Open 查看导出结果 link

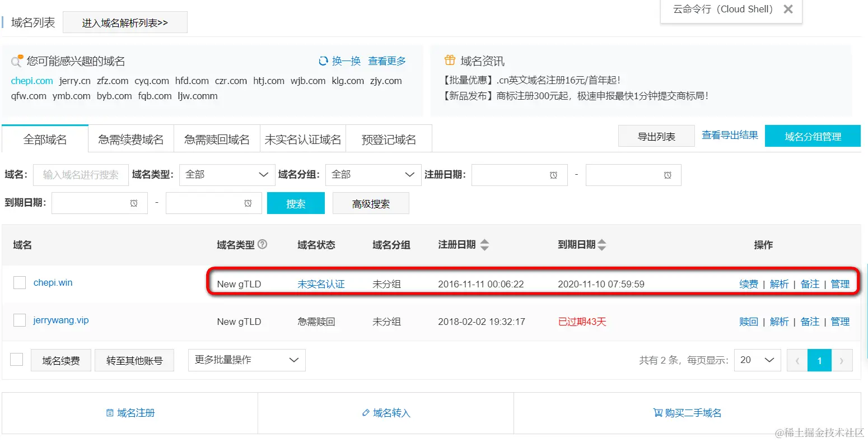pos(730,135)
